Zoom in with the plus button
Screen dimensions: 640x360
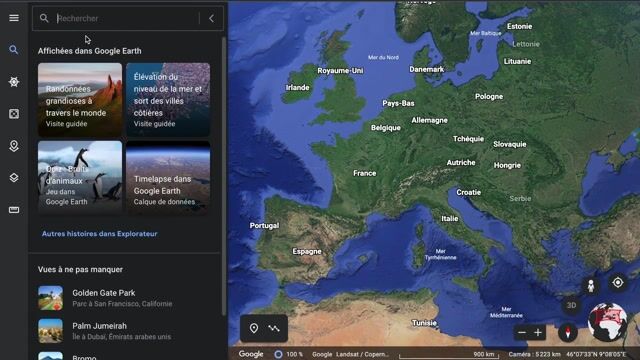pyautogui.click(x=538, y=333)
